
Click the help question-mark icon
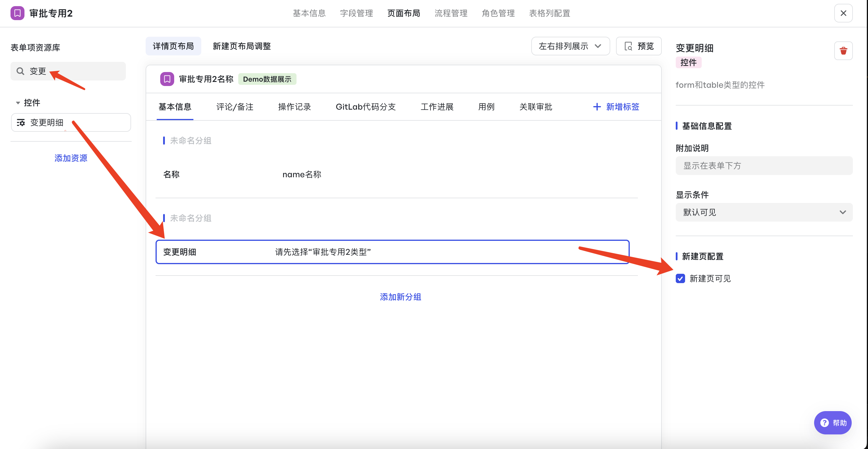825,423
